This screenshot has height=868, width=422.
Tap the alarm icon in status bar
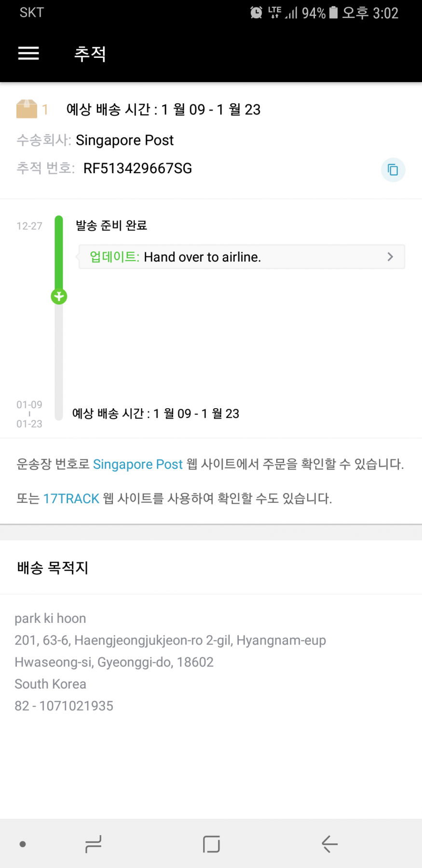(256, 13)
